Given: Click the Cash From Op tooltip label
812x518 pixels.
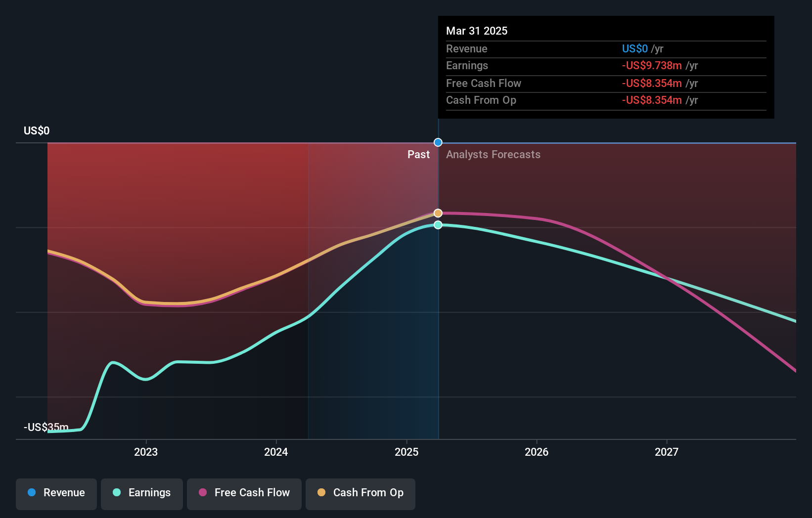Looking at the screenshot, I should coord(481,100).
